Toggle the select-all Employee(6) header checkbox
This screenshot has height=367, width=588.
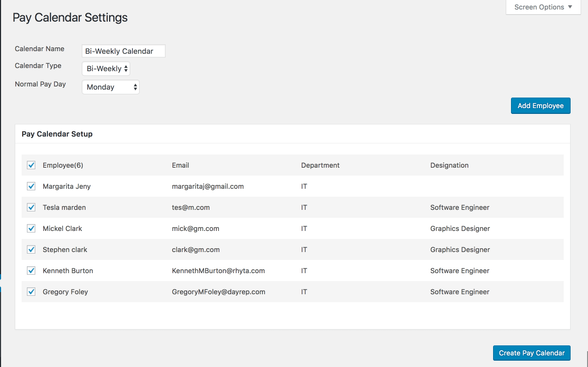31,165
